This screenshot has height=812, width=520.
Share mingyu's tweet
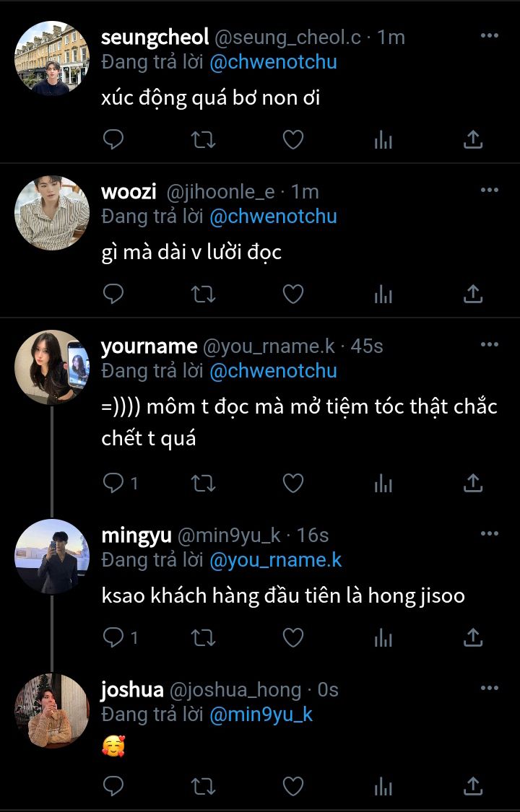point(472,637)
